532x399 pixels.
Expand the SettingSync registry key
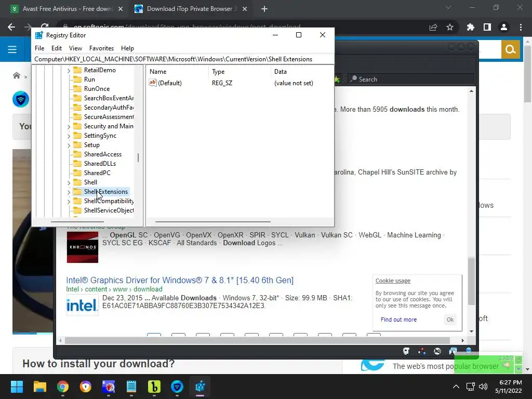click(69, 136)
